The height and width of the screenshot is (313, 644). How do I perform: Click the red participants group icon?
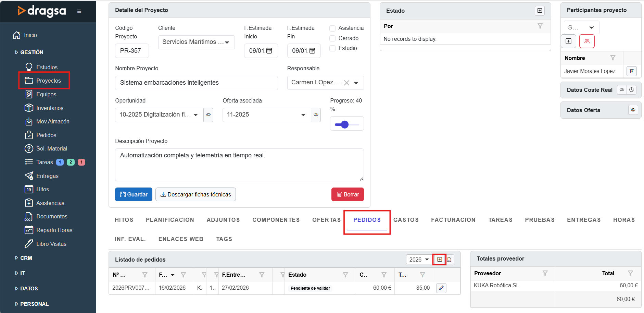click(587, 41)
